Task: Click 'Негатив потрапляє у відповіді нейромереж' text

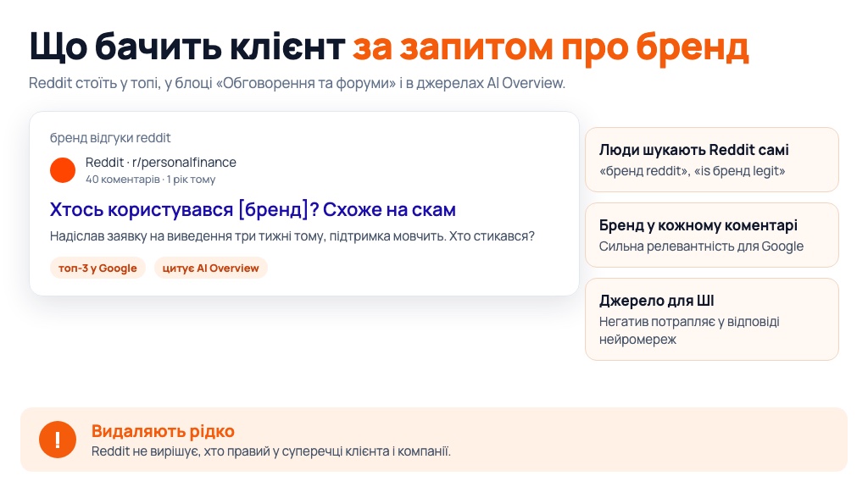Action: [x=689, y=330]
